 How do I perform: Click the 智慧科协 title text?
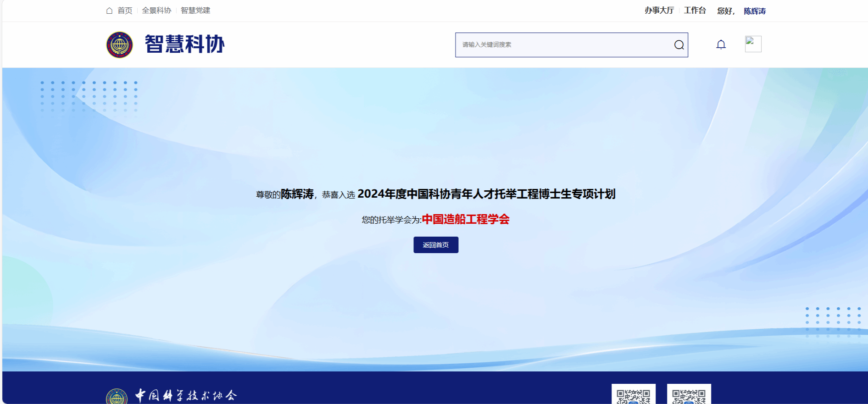(185, 44)
